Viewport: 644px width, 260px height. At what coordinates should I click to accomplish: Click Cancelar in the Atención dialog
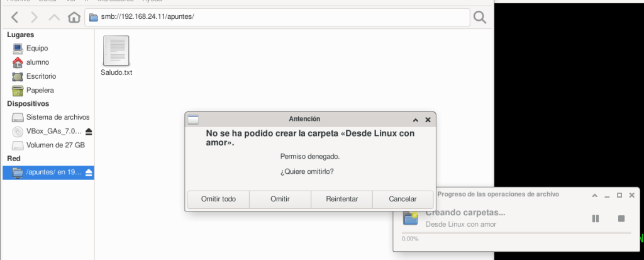coord(402,199)
